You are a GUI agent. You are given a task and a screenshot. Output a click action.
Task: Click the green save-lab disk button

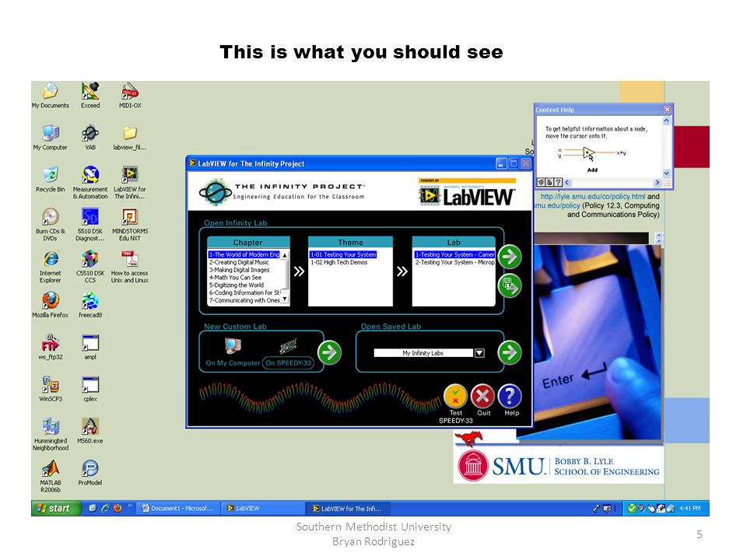(x=510, y=286)
